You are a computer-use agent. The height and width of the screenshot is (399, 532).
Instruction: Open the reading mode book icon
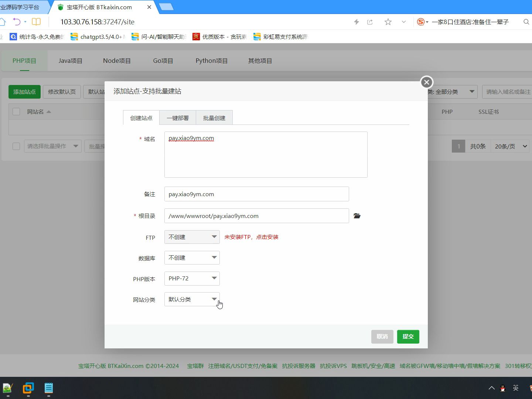36,22
